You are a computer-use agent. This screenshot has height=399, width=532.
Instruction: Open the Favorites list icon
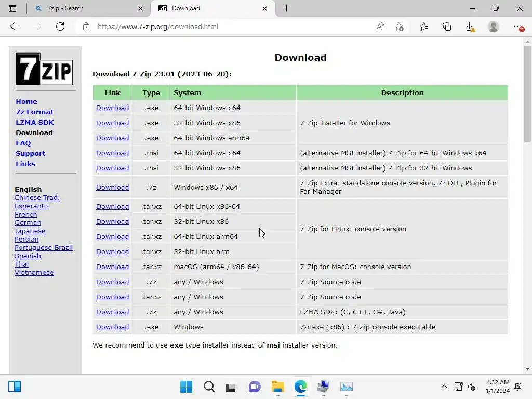pyautogui.click(x=424, y=26)
